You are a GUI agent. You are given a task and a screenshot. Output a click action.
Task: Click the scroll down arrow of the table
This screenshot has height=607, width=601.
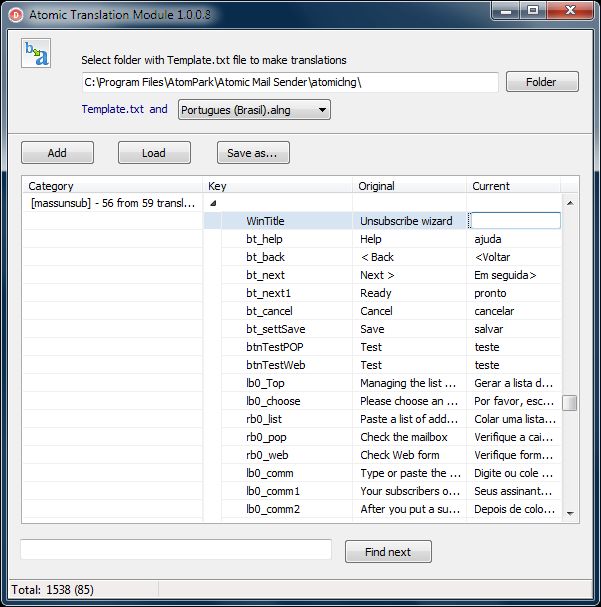click(x=570, y=513)
